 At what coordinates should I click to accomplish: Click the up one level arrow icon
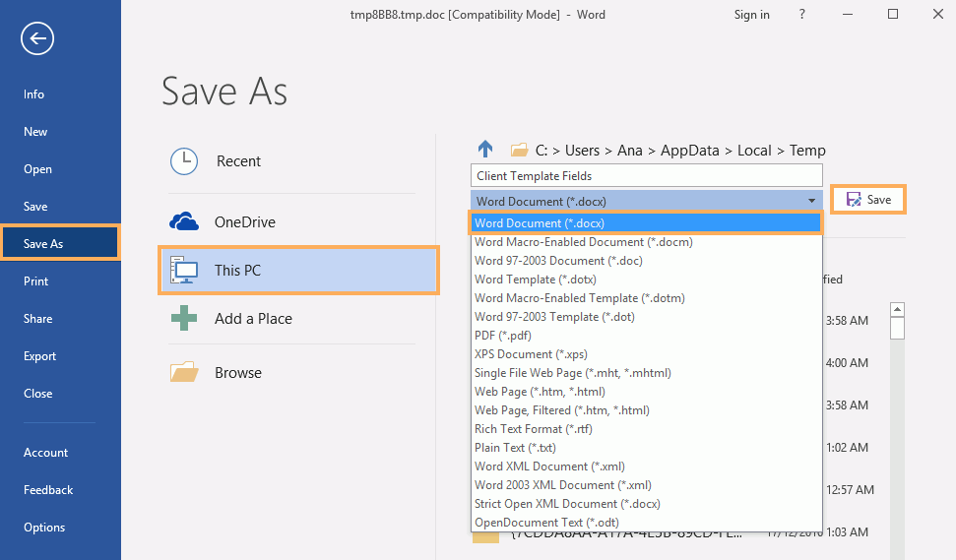484,150
